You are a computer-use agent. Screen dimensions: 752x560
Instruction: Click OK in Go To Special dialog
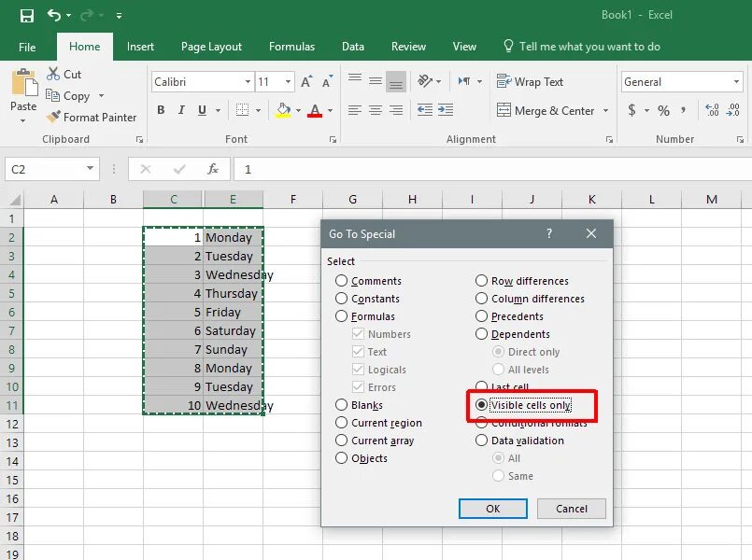pyautogui.click(x=493, y=509)
